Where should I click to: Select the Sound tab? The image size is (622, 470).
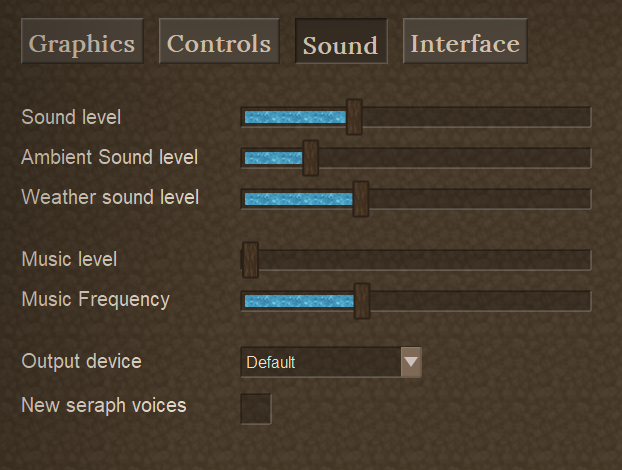(340, 44)
